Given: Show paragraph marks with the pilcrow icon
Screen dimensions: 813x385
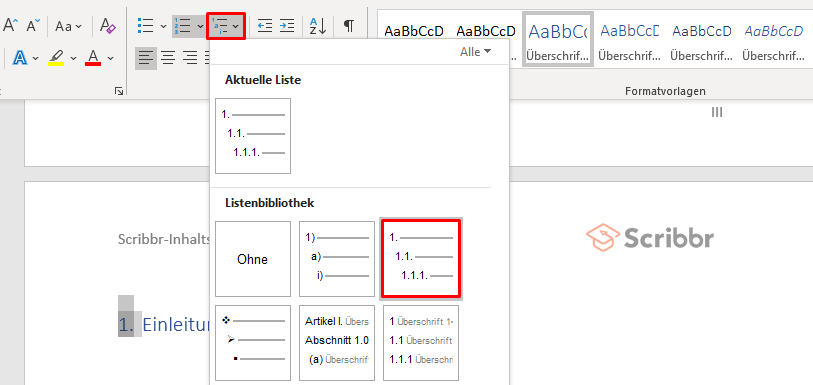Looking at the screenshot, I should [349, 26].
